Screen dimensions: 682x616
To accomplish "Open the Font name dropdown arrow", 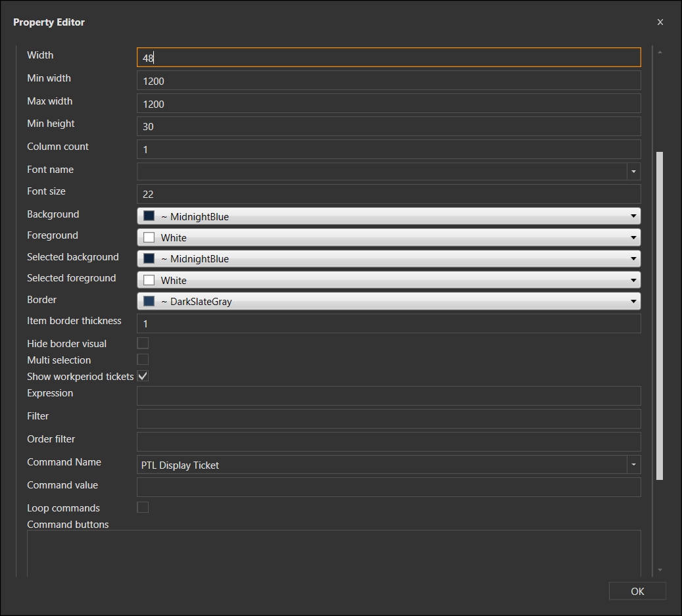I will (633, 172).
